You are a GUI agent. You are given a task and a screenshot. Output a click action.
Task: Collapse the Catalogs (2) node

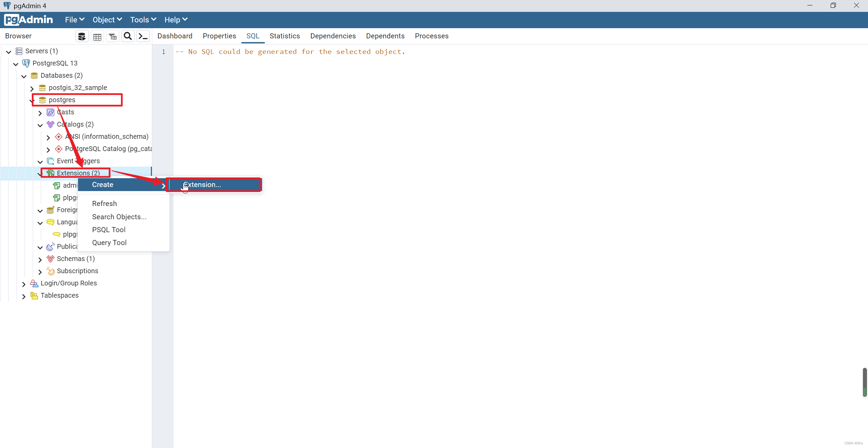(x=40, y=125)
